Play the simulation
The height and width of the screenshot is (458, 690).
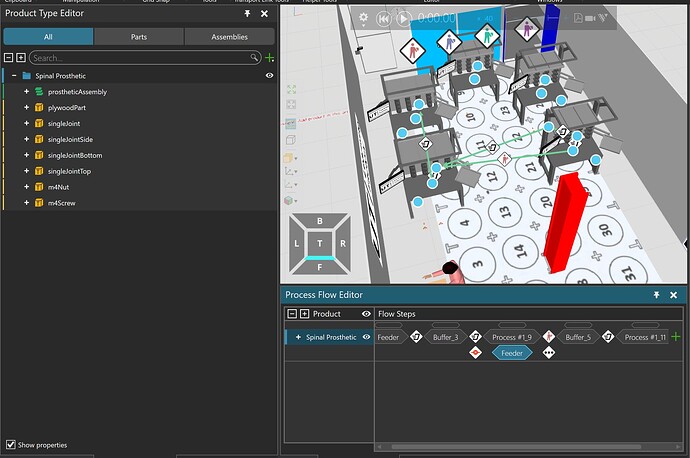(x=403, y=18)
